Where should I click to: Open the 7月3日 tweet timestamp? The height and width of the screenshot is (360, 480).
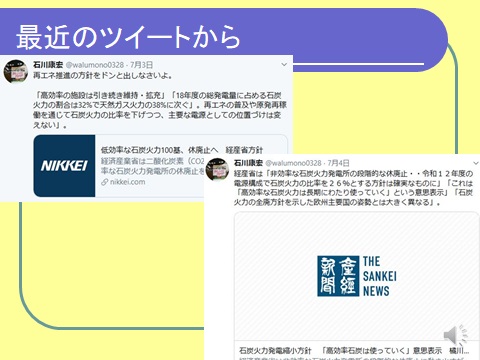(x=141, y=65)
